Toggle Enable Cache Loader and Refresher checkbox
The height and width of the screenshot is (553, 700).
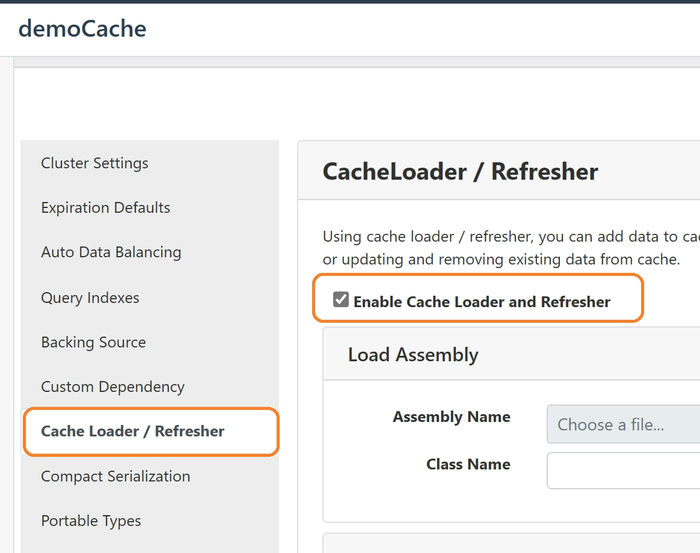click(341, 299)
